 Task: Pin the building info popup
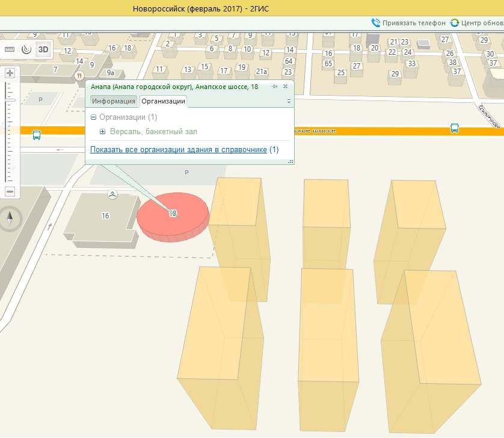[x=274, y=87]
